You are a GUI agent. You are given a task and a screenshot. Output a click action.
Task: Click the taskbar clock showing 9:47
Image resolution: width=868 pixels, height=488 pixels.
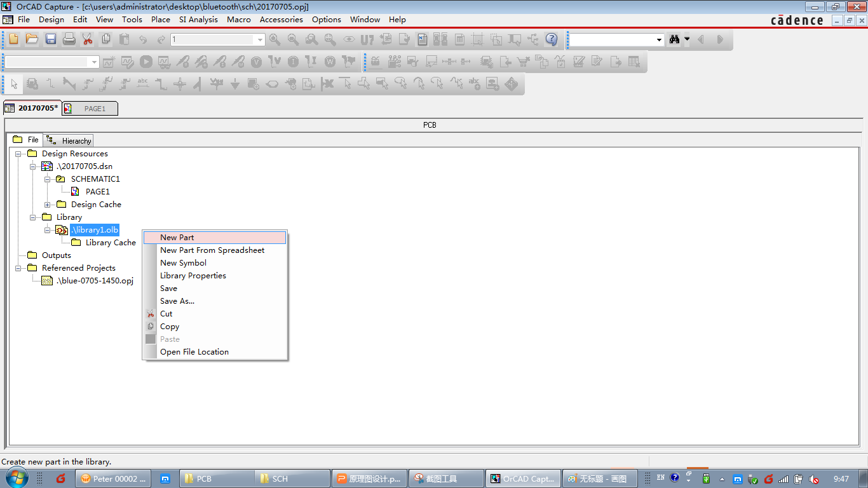point(841,478)
